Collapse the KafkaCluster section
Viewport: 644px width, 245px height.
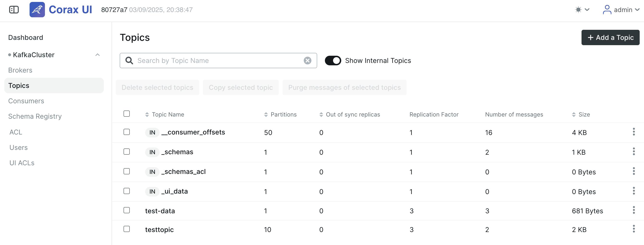pyautogui.click(x=98, y=55)
